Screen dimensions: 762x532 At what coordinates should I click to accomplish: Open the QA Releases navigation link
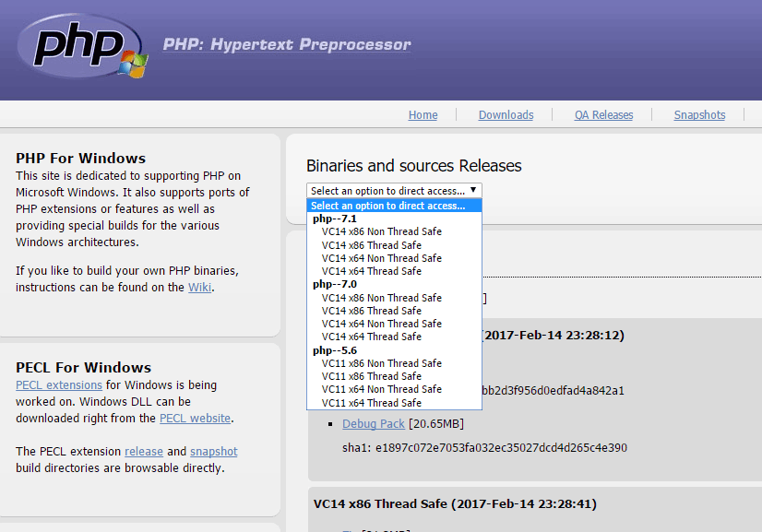603,115
